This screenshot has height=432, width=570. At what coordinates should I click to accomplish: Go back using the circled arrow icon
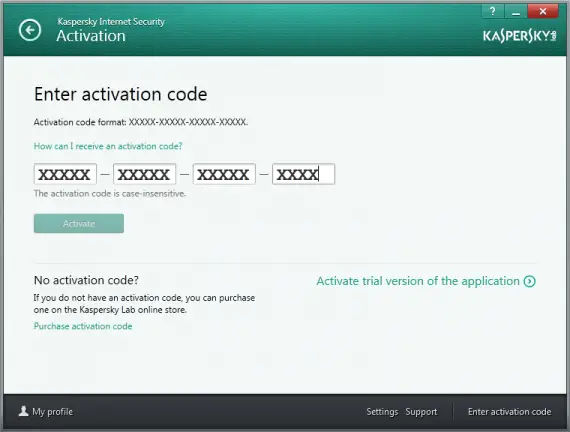[x=30, y=30]
